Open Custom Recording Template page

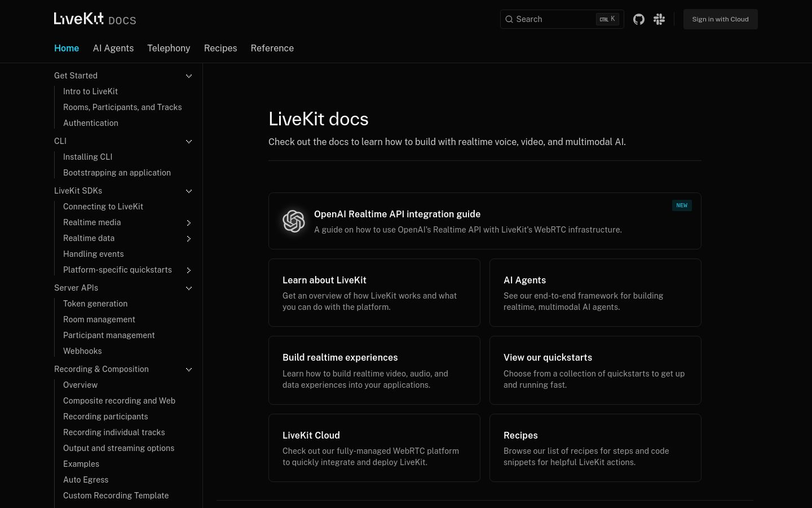pos(116,496)
